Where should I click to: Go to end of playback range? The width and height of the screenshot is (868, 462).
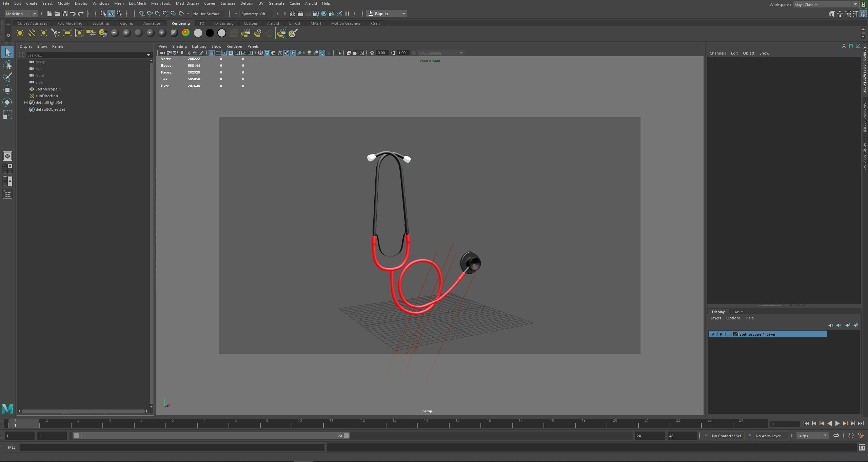861,424
